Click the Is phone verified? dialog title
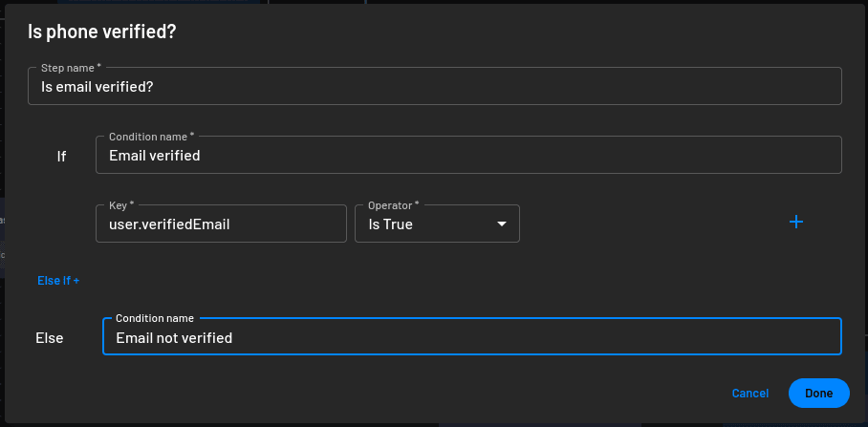The height and width of the screenshot is (427, 868). click(x=102, y=32)
